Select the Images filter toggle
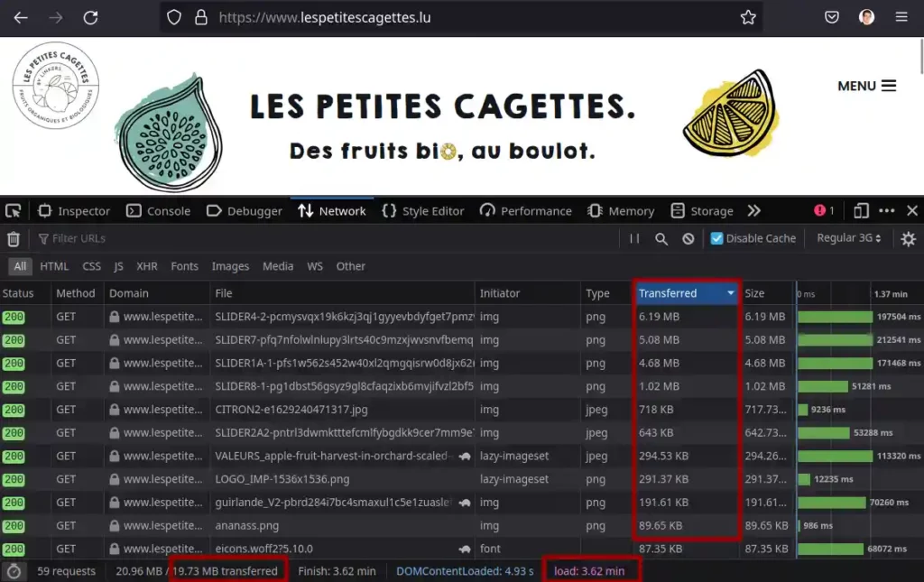Image resolution: width=924 pixels, height=582 pixels. pos(230,266)
